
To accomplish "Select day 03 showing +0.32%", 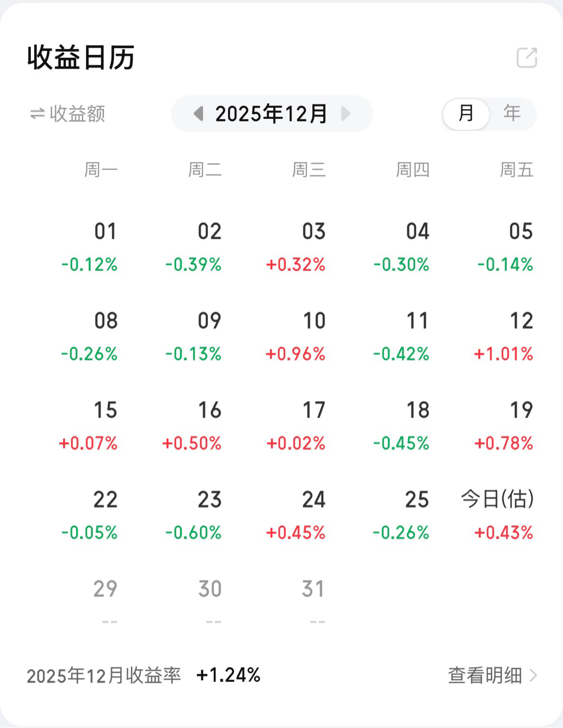I will pyautogui.click(x=301, y=247).
